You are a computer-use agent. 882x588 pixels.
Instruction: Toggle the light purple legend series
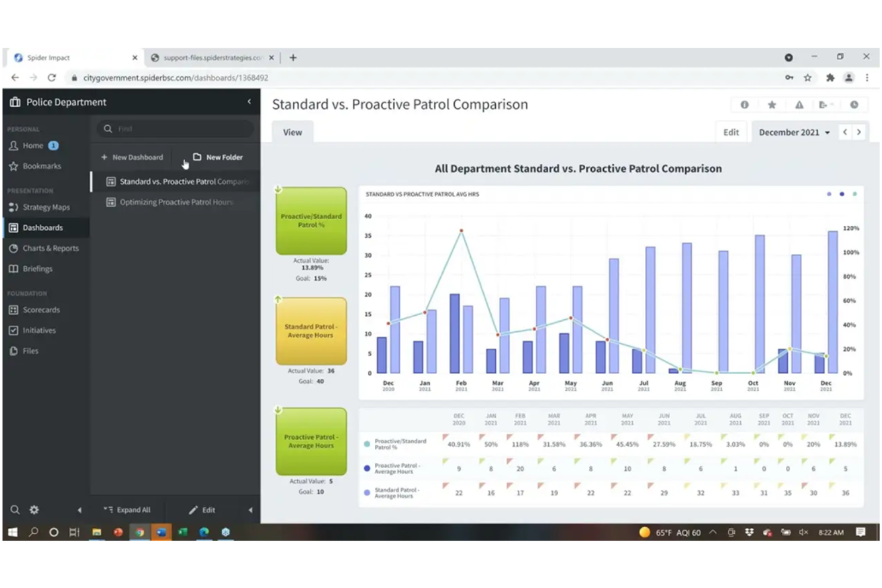(x=828, y=194)
